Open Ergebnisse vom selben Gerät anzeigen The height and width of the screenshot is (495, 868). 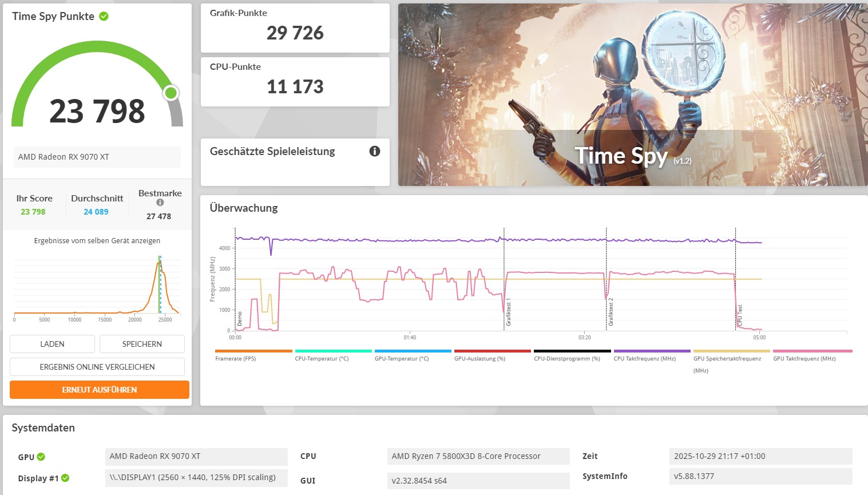pos(97,240)
